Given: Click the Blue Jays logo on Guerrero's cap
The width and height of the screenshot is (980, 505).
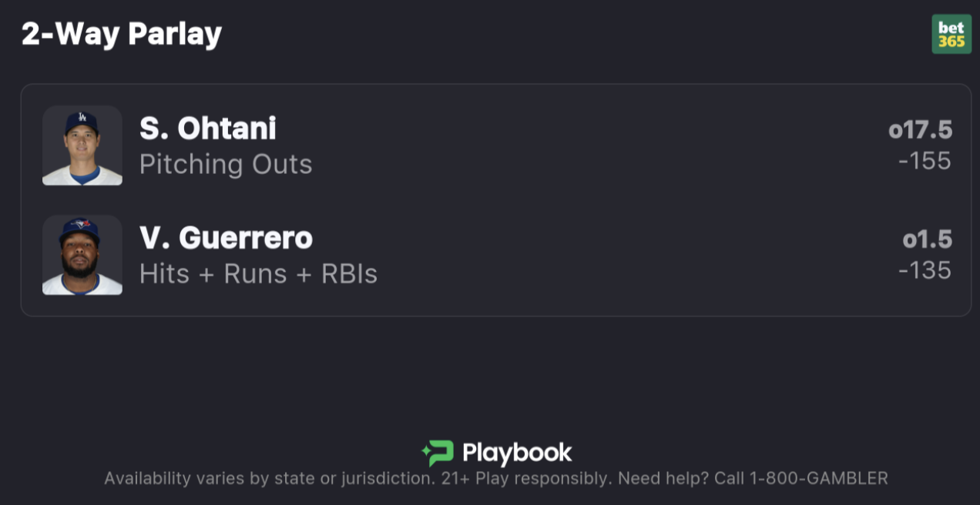Looking at the screenshot, I should click(82, 224).
